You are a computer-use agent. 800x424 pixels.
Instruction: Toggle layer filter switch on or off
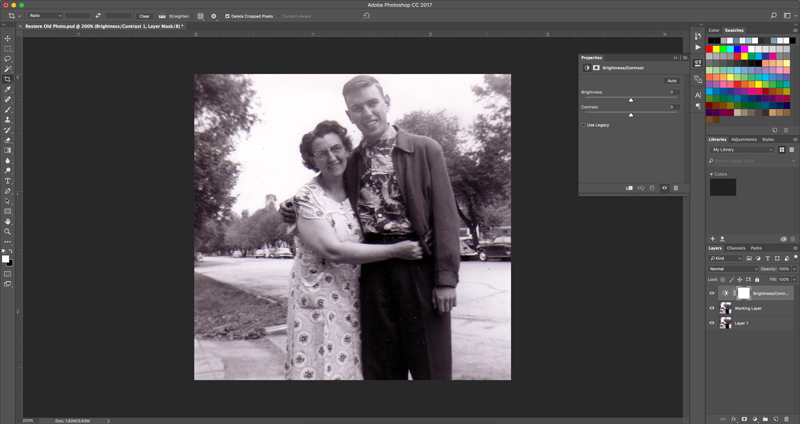click(795, 258)
